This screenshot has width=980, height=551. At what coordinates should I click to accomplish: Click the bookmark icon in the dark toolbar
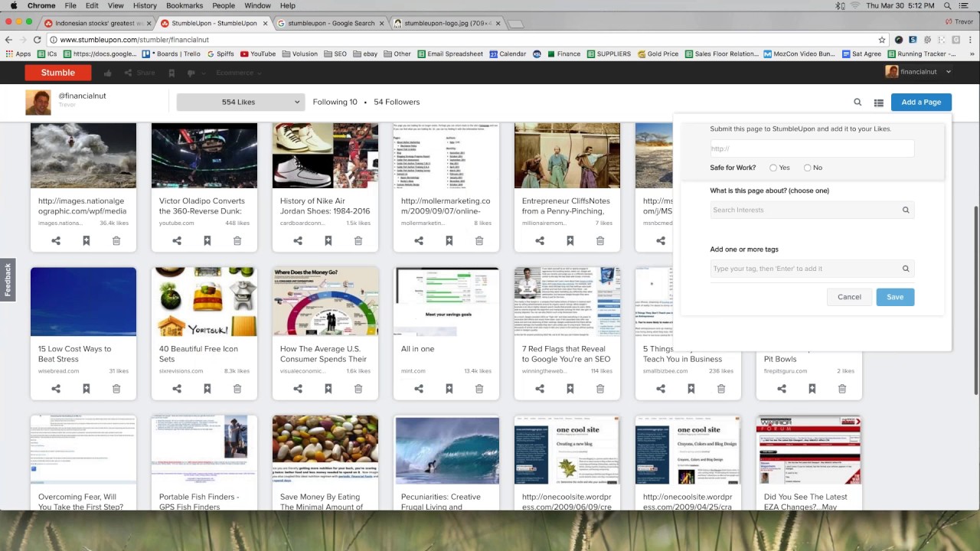(171, 73)
